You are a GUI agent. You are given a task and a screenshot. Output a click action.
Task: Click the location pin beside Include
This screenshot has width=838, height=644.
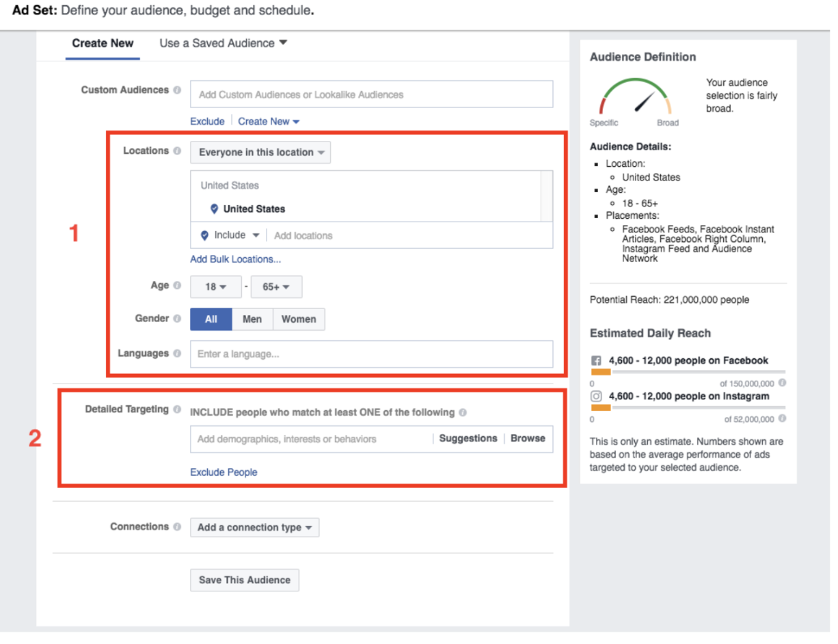click(204, 235)
